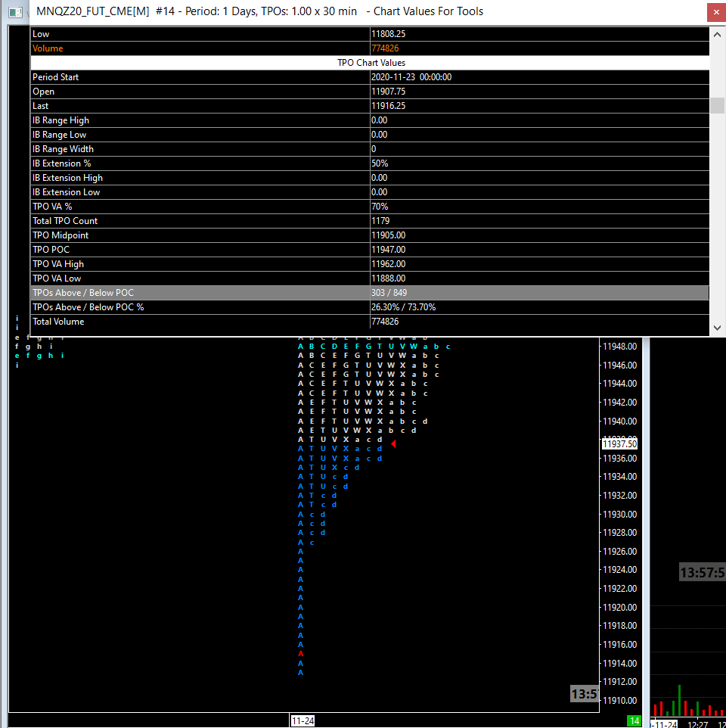This screenshot has width=726, height=728.
Task: Click the 11910.00 price scale label
Action: (620, 700)
